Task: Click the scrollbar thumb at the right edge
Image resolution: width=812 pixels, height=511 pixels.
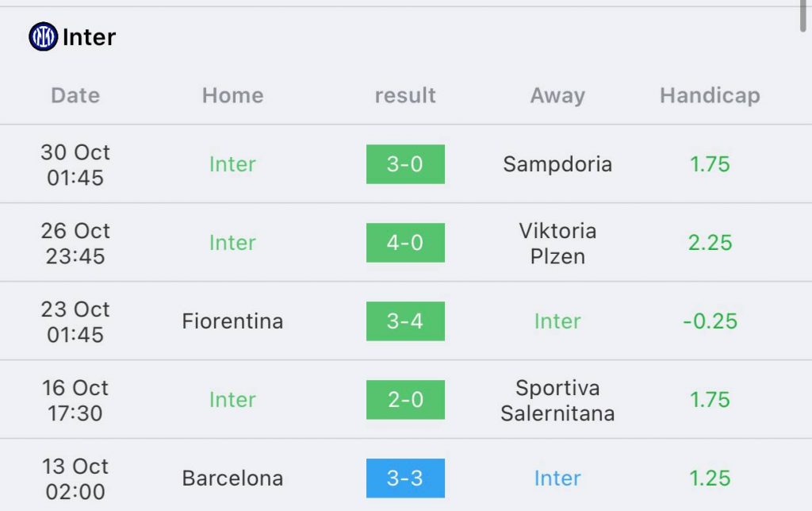Action: (x=803, y=16)
